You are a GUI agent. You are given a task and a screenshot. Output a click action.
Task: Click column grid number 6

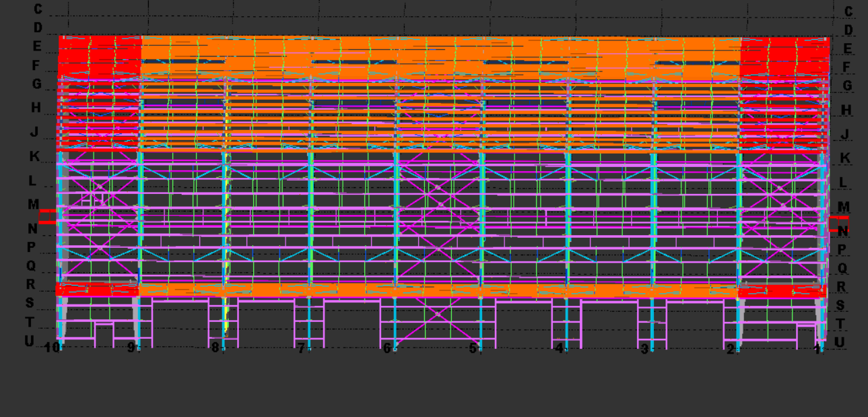(387, 348)
